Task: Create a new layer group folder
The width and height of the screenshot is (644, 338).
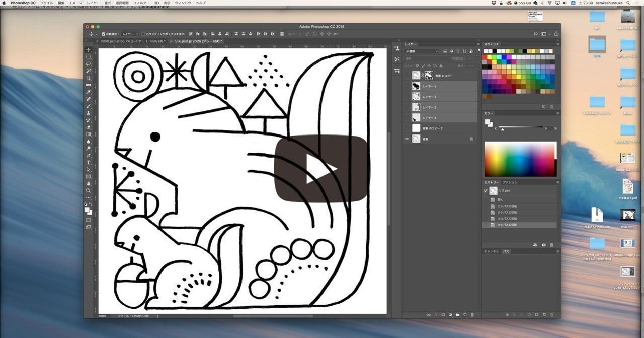Action: (457, 315)
